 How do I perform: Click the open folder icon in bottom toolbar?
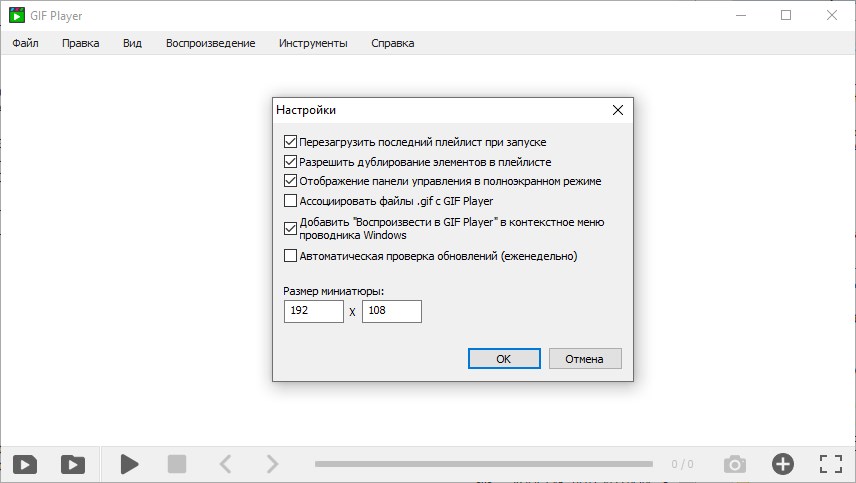click(x=73, y=464)
